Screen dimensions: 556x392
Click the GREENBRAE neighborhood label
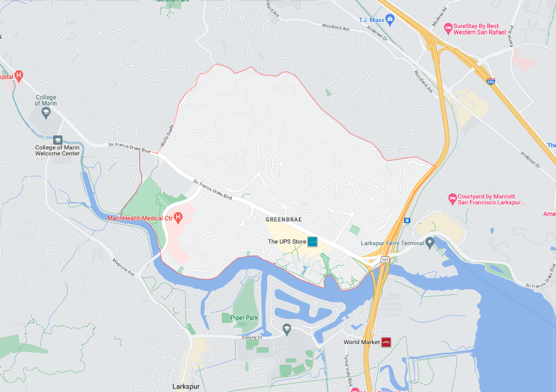284,219
